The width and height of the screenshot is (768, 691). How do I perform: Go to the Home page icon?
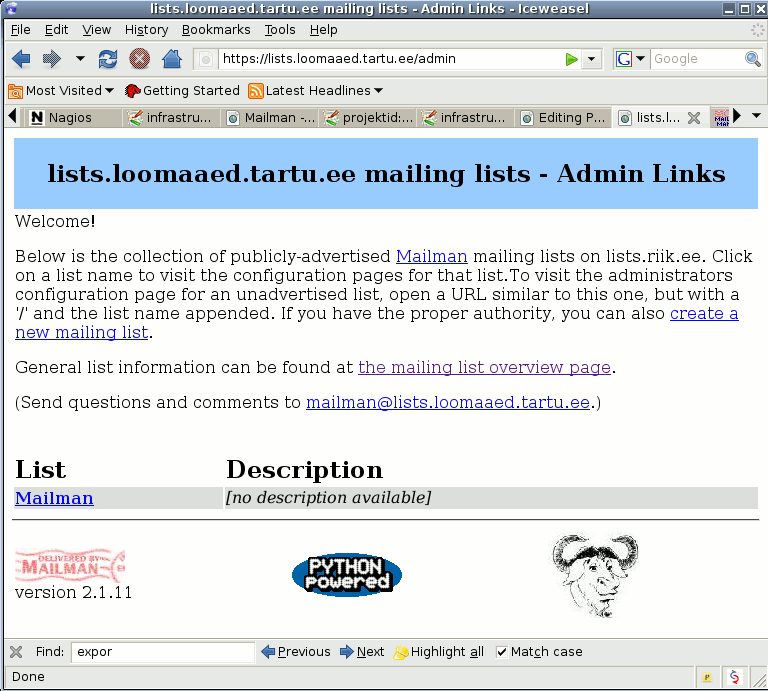[x=172, y=59]
